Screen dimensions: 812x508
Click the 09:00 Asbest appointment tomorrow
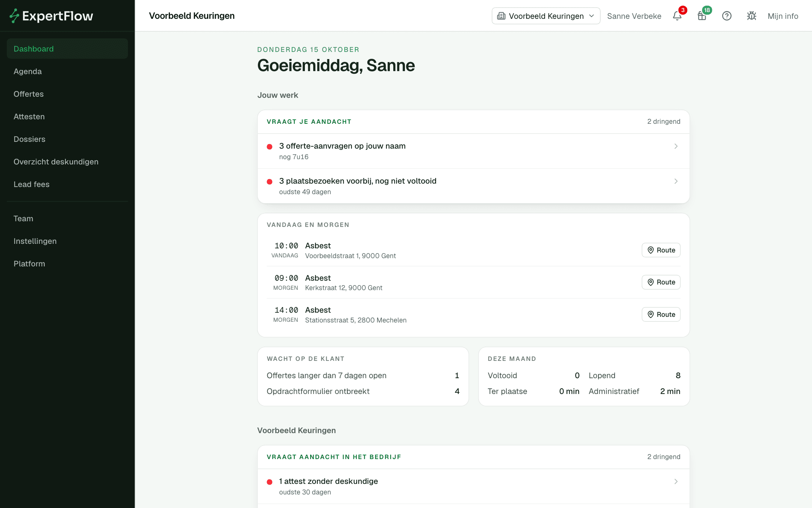(473, 282)
